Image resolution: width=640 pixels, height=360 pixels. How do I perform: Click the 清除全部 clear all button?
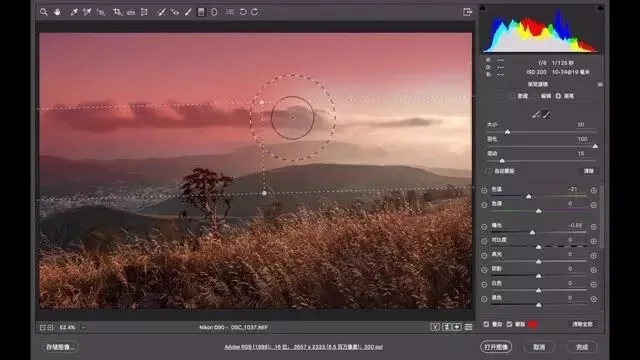tap(582, 324)
